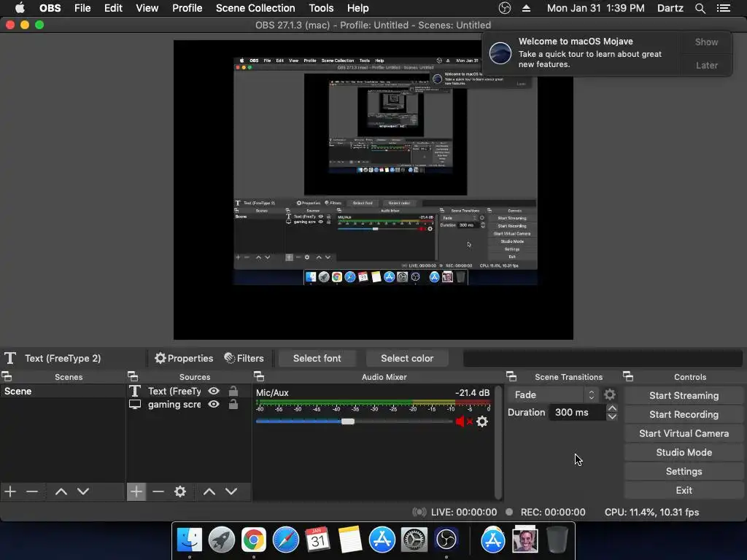Open the Fade transition dropdown
747x560 pixels.
click(553, 394)
